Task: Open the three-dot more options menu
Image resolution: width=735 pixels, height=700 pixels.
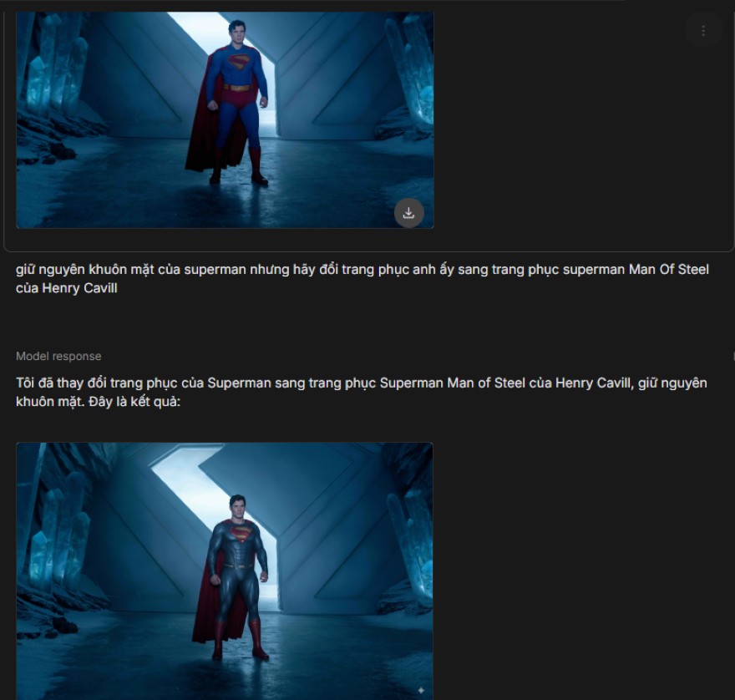Action: click(x=703, y=30)
